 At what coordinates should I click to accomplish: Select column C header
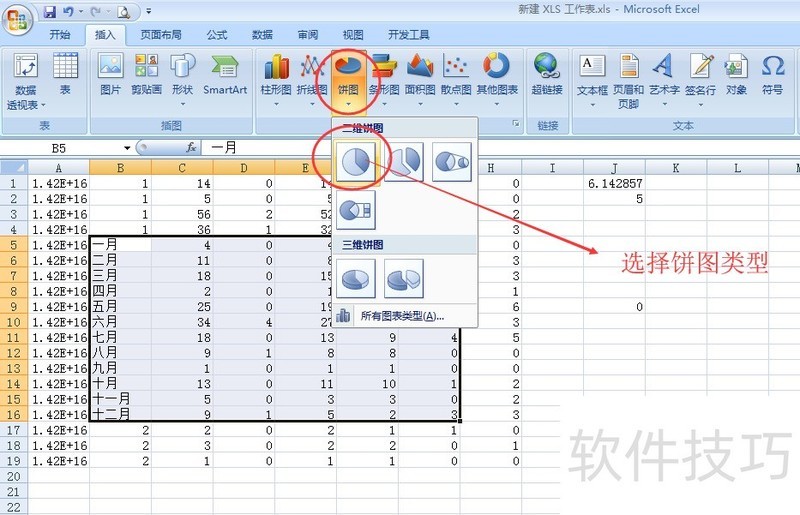[182, 167]
